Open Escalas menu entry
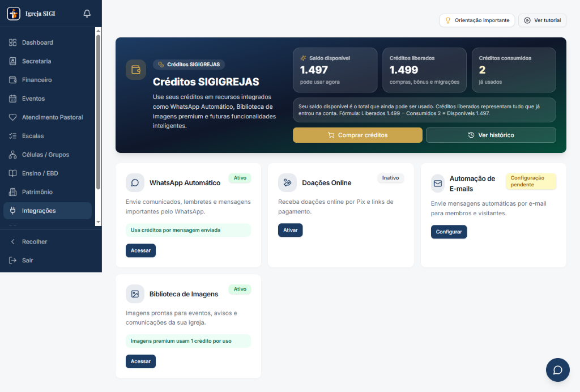Viewport: 580px width, 392px height. [48, 136]
